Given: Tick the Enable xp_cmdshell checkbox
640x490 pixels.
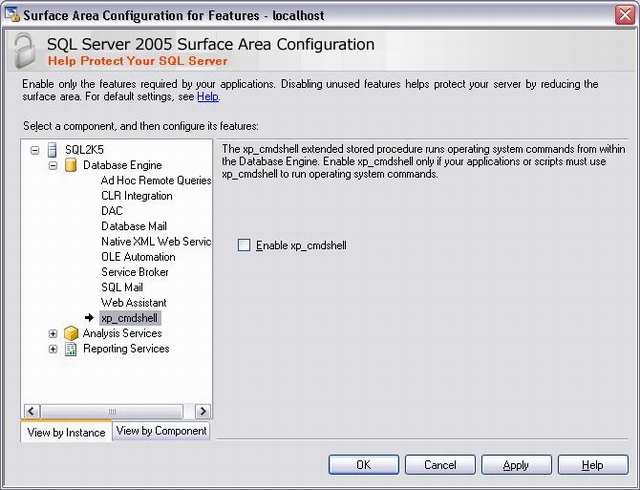Looking at the screenshot, I should click(x=244, y=245).
